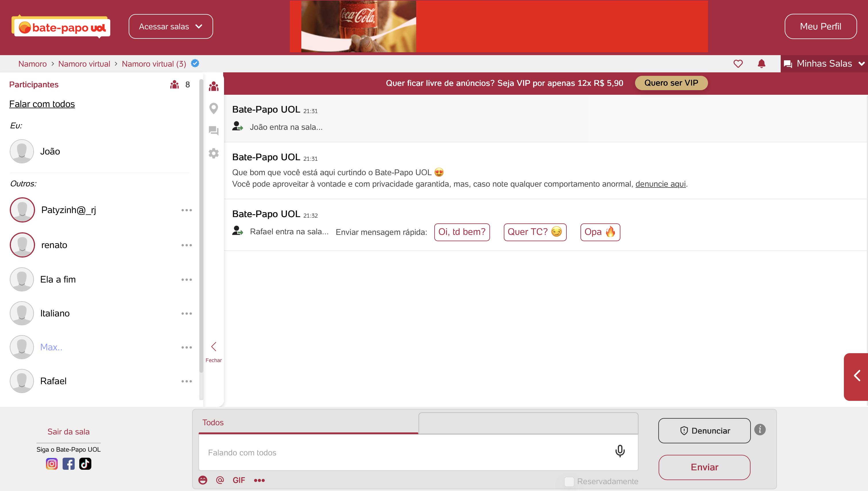The height and width of the screenshot is (491, 868).
Task: Click the heart favorite room icon
Action: (738, 64)
